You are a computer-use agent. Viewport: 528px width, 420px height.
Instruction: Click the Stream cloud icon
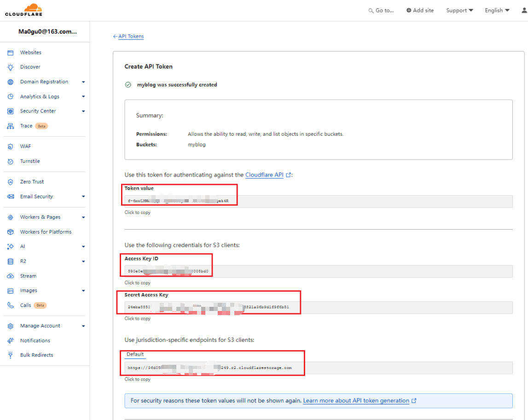point(11,276)
